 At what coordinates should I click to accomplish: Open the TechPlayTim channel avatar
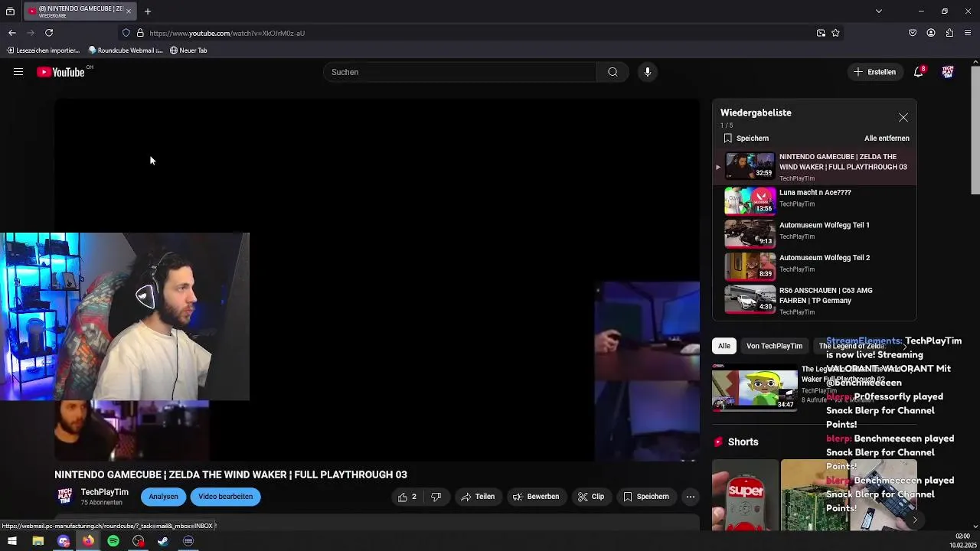65,497
